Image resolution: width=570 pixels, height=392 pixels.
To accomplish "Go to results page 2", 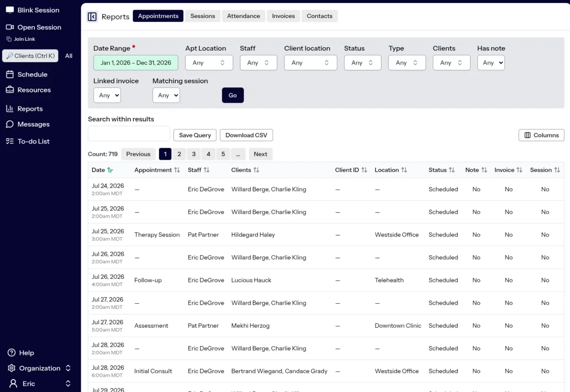I will tap(179, 154).
